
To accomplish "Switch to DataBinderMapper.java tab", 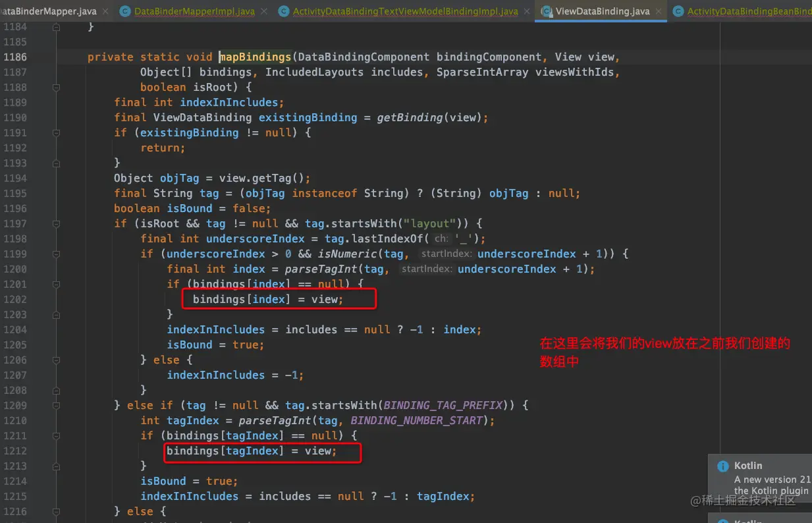I will [48, 11].
